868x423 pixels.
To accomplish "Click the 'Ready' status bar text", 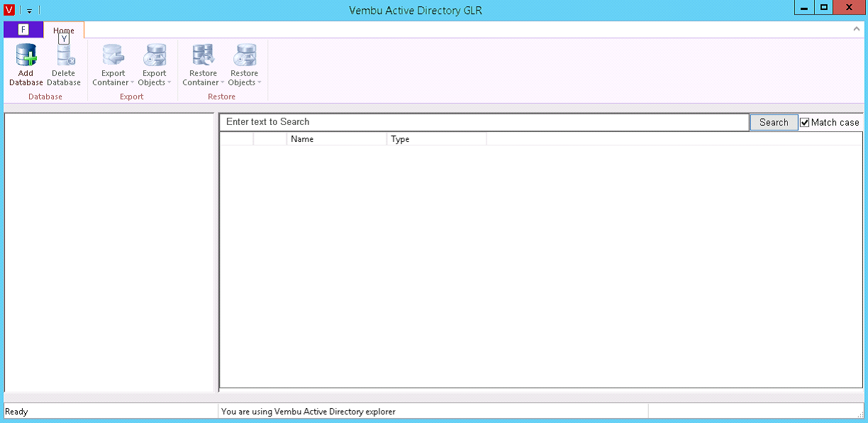I will 16,412.
